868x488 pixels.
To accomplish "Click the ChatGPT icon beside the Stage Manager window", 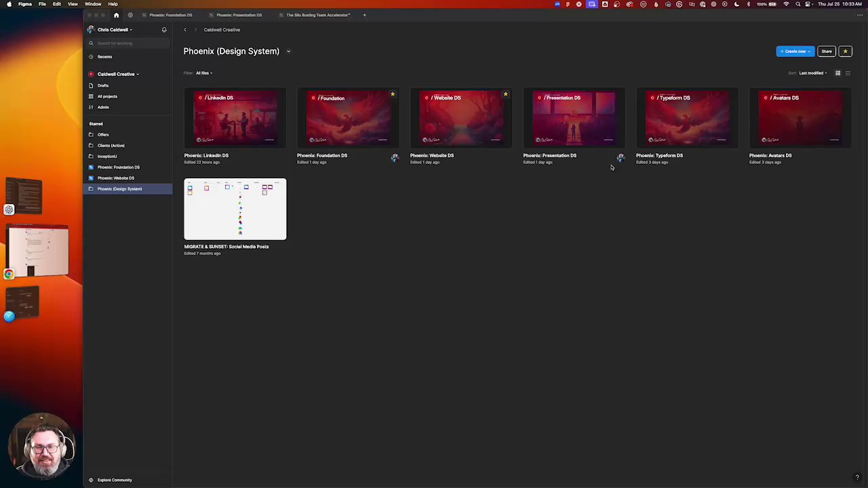I will tap(9, 209).
